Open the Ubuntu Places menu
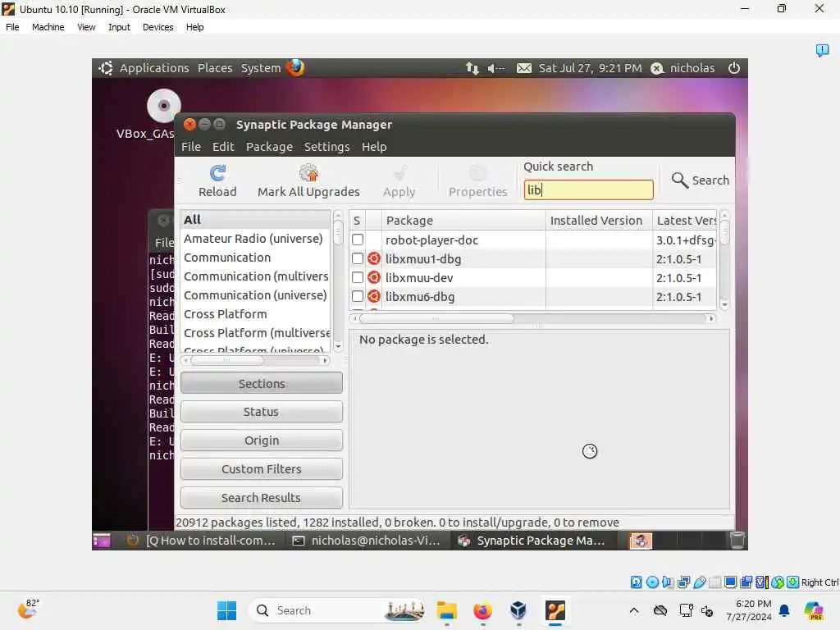Image resolution: width=840 pixels, height=630 pixels. tap(215, 68)
